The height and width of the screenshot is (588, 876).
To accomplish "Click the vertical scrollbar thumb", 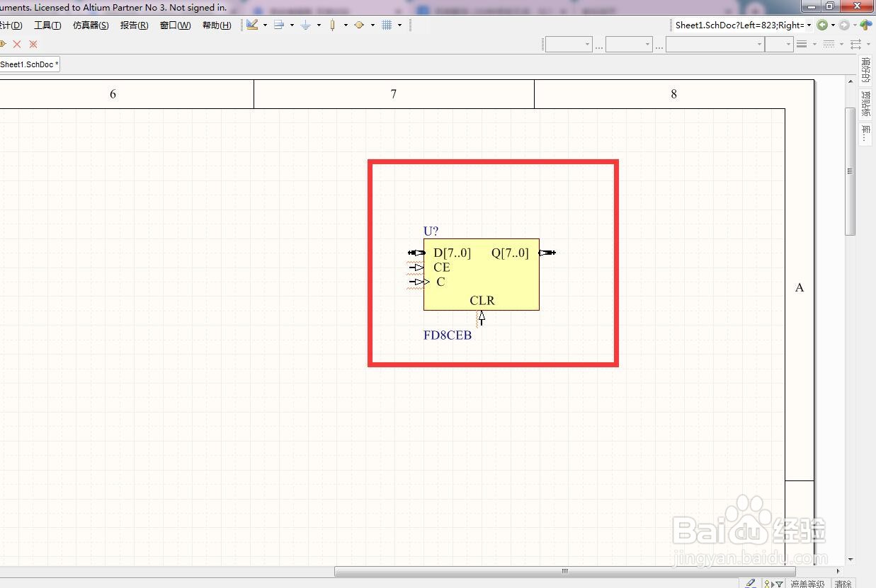I will (851, 171).
